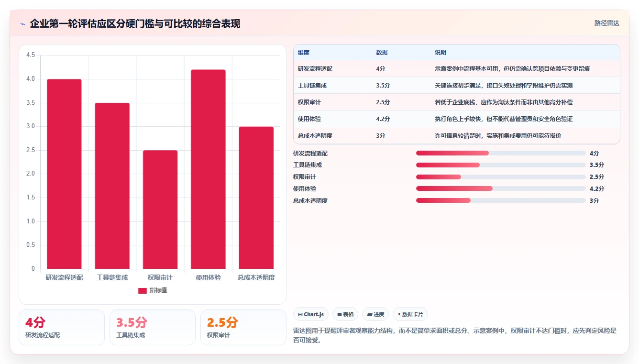The width and height of the screenshot is (639, 364).
Task: Select the 数据卡片 tag chip
Action: click(410, 314)
